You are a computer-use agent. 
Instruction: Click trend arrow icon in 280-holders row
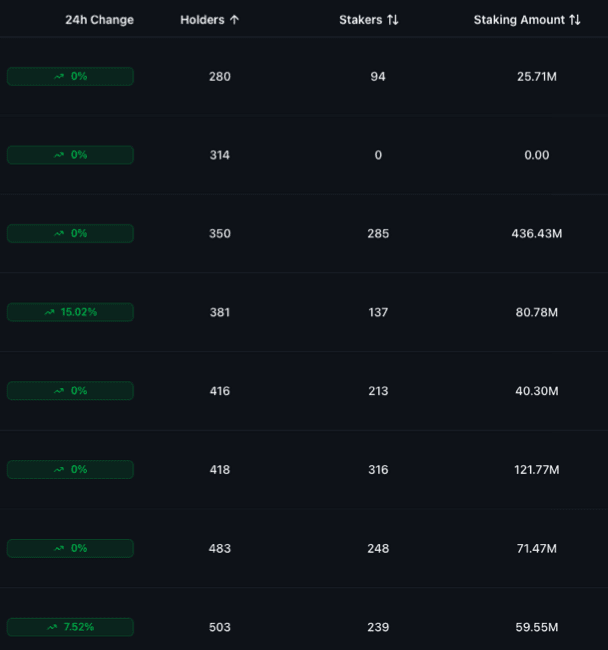[59, 76]
